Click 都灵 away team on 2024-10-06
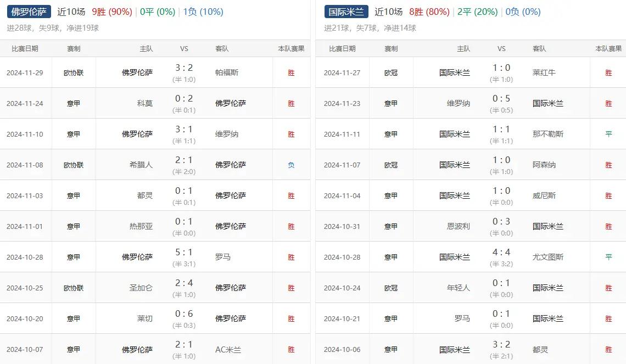 540,350
